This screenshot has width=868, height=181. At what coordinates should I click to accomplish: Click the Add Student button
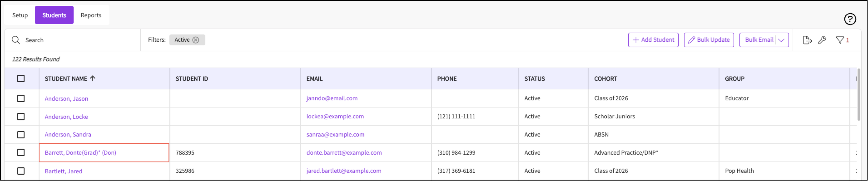point(653,40)
